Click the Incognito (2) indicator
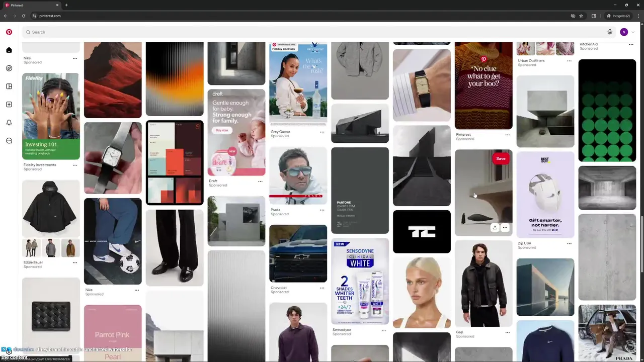This screenshot has height=362, width=644. point(618,16)
